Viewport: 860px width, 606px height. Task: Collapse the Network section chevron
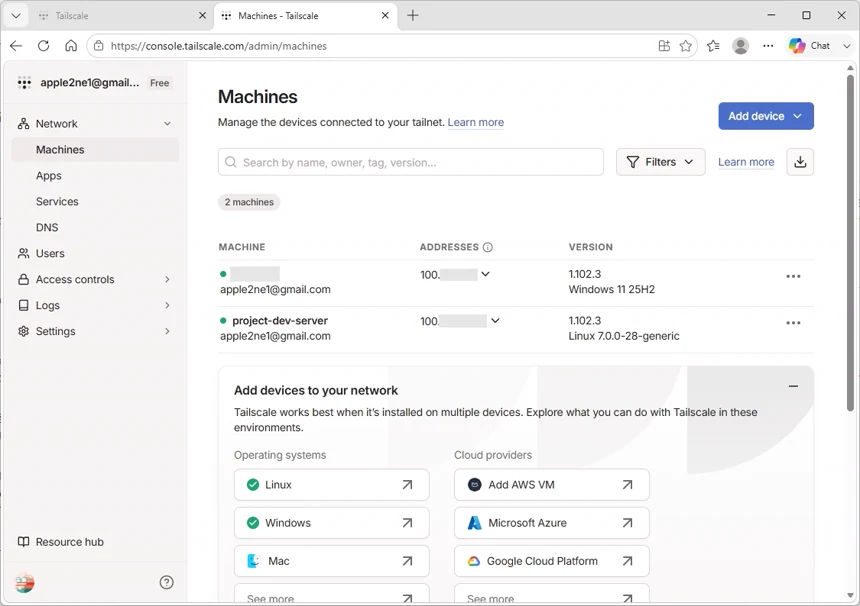pos(167,124)
